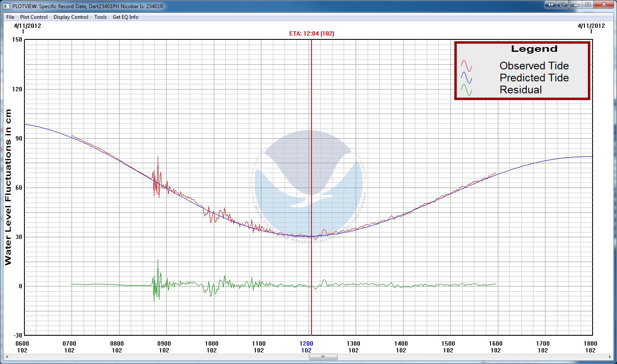617x364 pixels.
Task: Click the ETA: 12:04 (102) marker label
Action: pos(311,33)
